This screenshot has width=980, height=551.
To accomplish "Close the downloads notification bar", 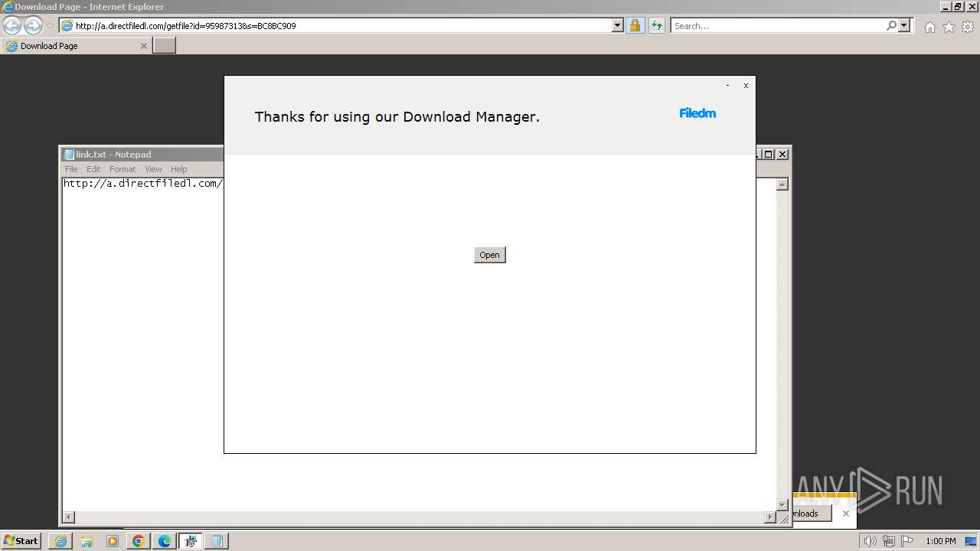I will click(x=845, y=514).
